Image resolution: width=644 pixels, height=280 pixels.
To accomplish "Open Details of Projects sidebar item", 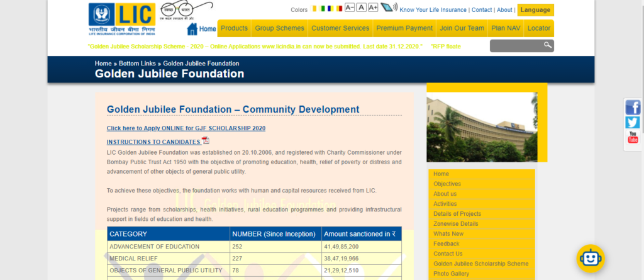I will tap(482, 214).
